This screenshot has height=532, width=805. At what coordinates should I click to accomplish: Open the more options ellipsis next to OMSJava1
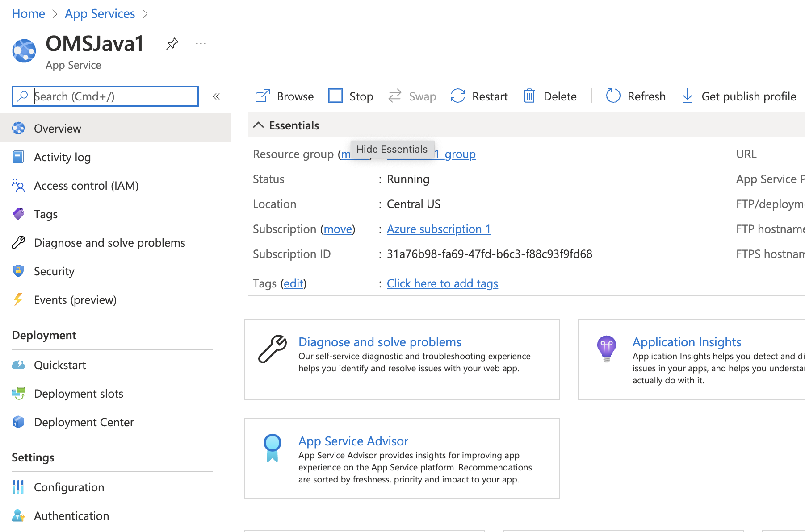pos(201,44)
